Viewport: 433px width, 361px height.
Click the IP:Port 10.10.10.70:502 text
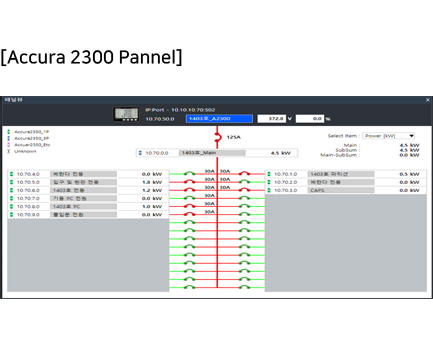[180, 110]
